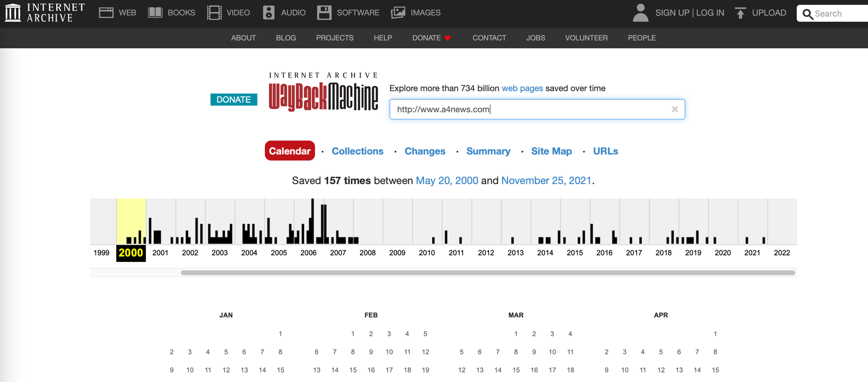Focus the Wayback URL input field
Viewport: 868px width, 382px height.
point(537,109)
